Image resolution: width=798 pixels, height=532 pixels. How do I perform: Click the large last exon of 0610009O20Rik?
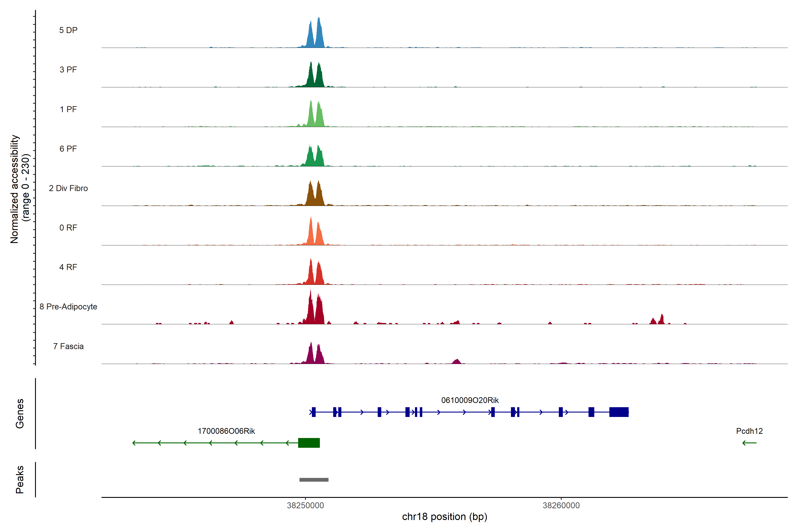pos(618,412)
